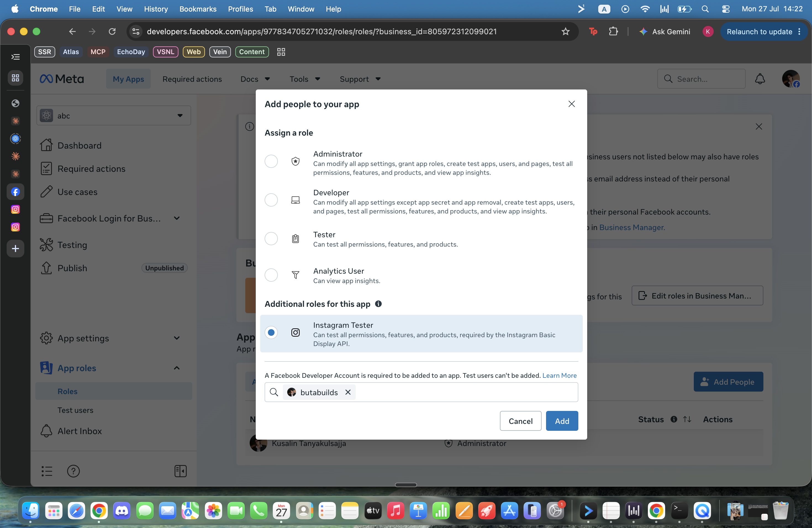Select the Developer role radio button
This screenshot has height=528, width=812.
tap(271, 200)
